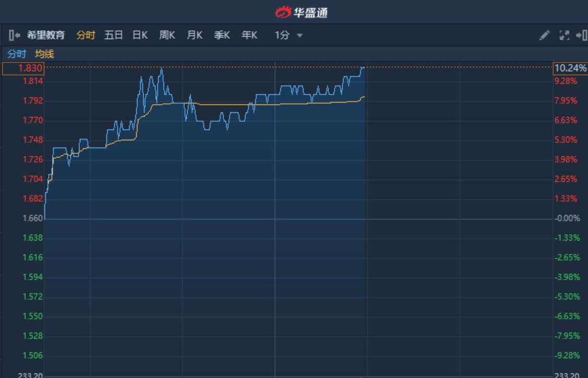Switch to 日K chart
Image resolution: width=588 pixels, height=378 pixels.
(140, 36)
